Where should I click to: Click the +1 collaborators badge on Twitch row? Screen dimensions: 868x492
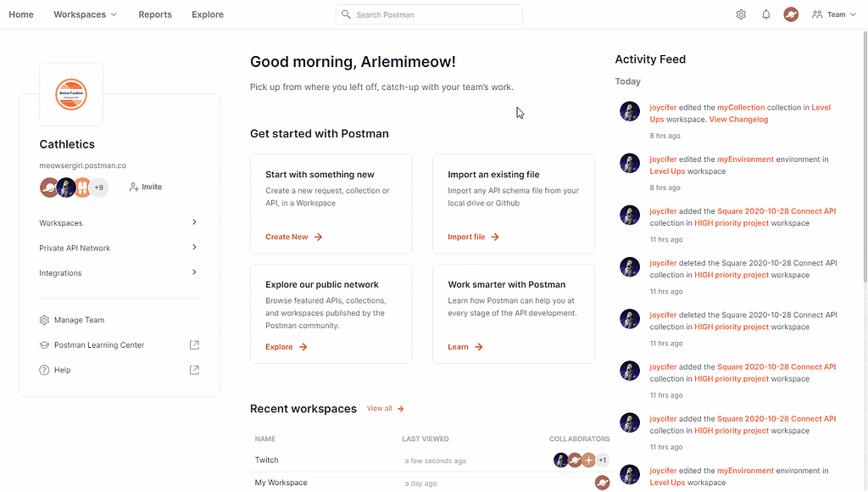602,459
